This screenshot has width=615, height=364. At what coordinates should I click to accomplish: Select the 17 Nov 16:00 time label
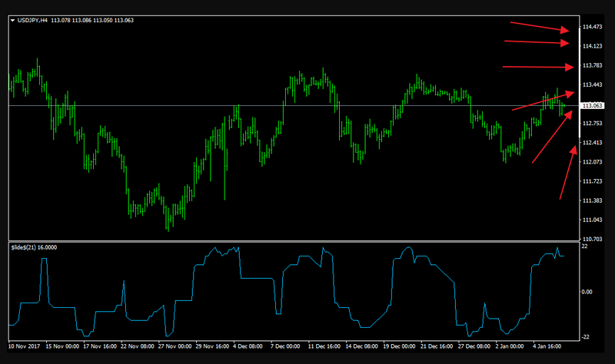(x=100, y=346)
